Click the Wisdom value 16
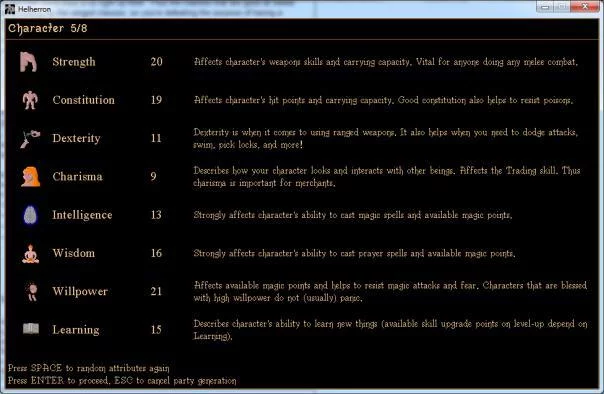The image size is (604, 394). [156, 253]
